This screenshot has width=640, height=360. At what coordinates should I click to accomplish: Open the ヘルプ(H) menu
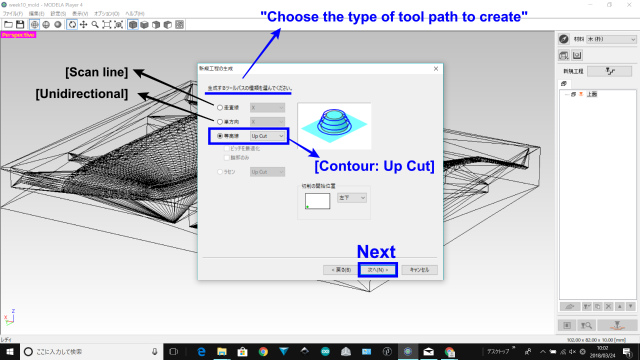pos(135,13)
